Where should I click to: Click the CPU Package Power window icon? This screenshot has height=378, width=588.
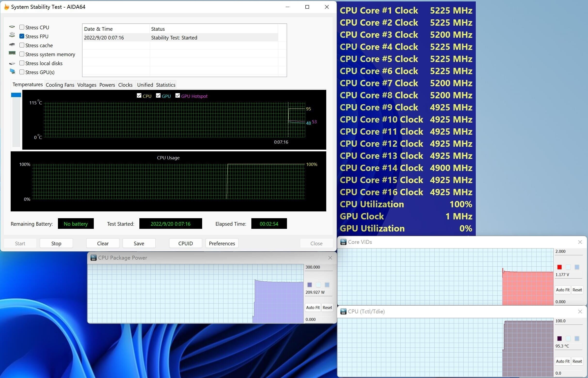point(93,258)
